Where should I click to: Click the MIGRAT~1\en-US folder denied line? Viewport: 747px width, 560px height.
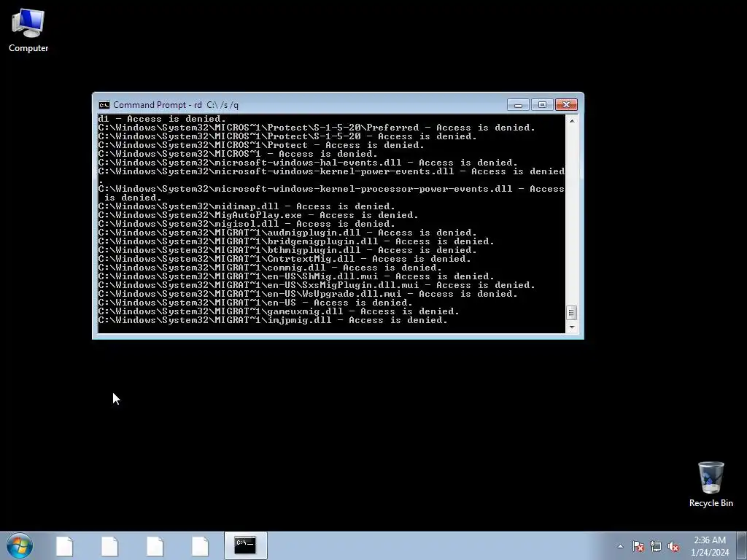point(255,303)
